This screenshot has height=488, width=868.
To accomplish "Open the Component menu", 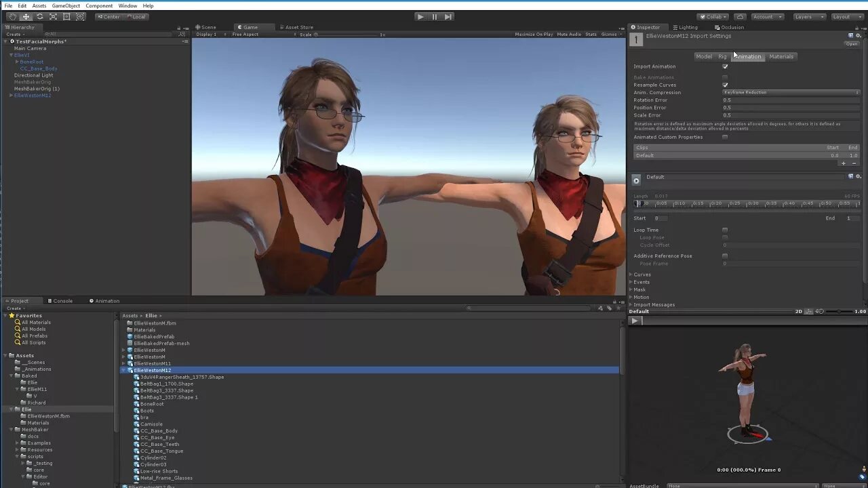I will click(99, 5).
